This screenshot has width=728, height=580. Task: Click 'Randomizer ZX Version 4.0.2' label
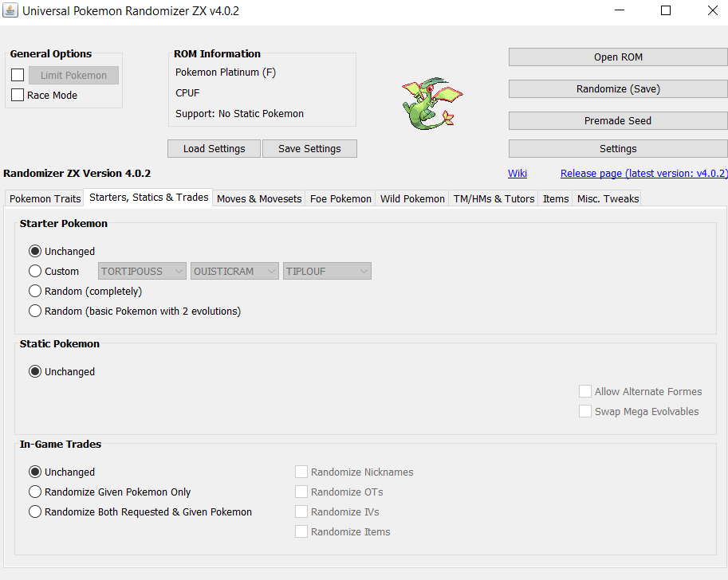77,174
